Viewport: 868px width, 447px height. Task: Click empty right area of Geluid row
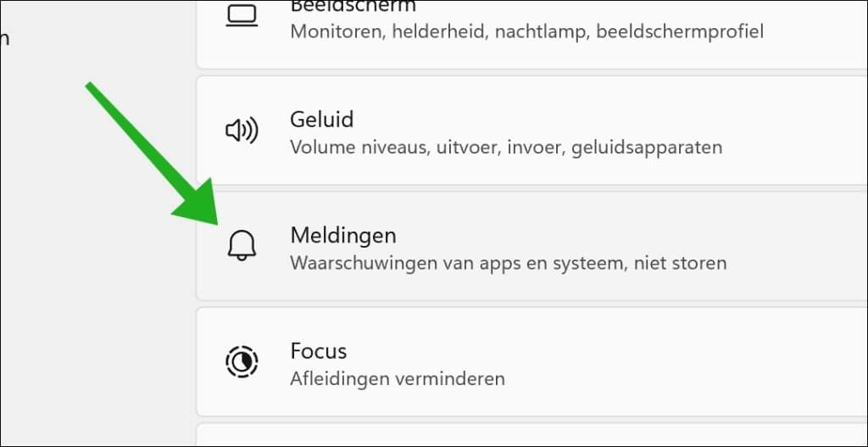797,130
